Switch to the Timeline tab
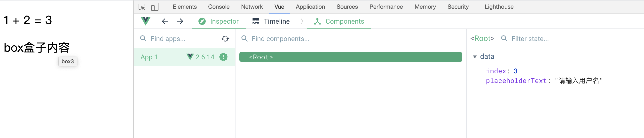This screenshot has width=644, height=138. [x=271, y=21]
